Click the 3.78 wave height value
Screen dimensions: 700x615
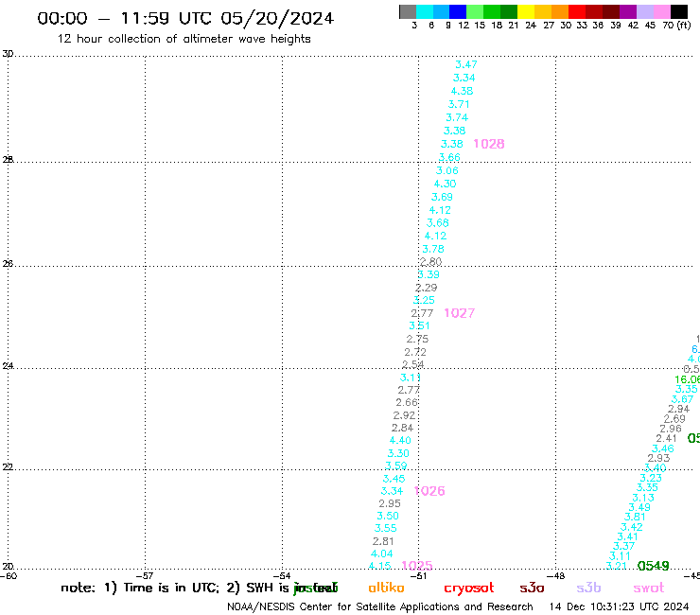(x=433, y=249)
